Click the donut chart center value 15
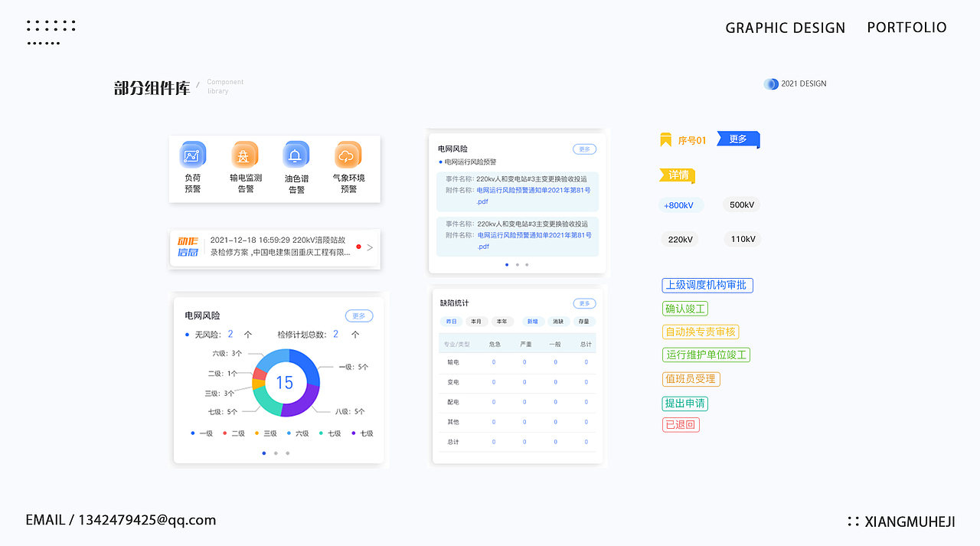Screen dimensions: 980x546 (285, 383)
